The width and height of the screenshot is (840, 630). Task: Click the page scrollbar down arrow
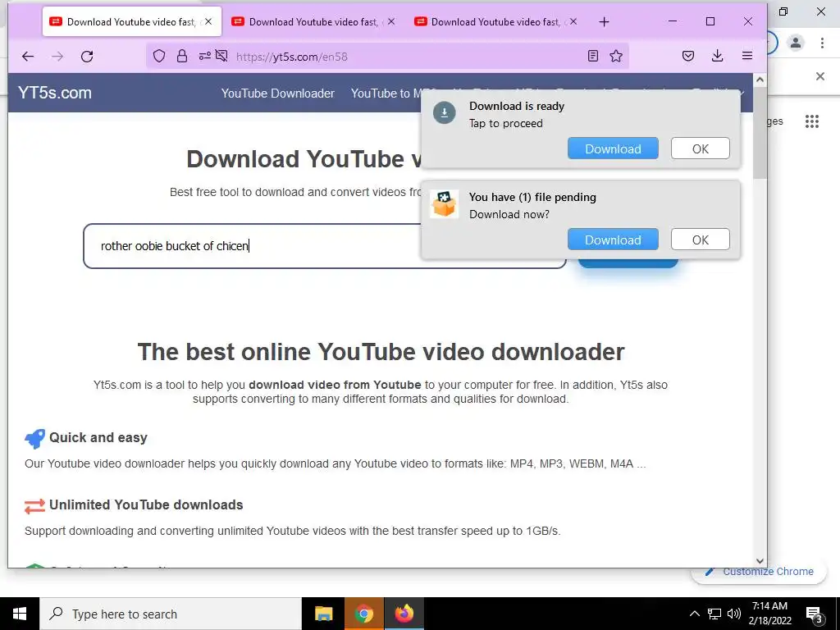760,561
